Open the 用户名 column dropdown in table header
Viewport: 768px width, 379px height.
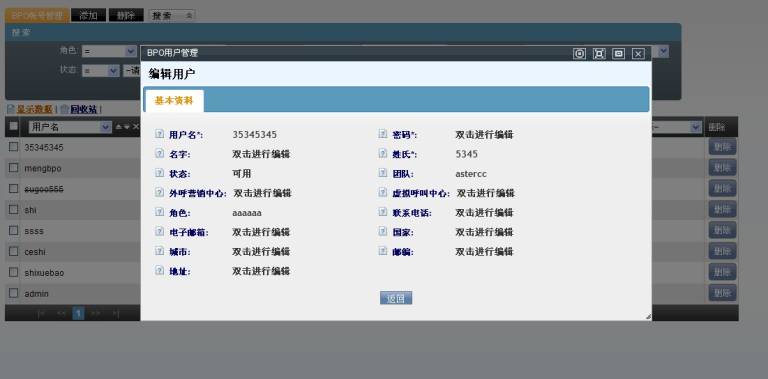pos(70,127)
